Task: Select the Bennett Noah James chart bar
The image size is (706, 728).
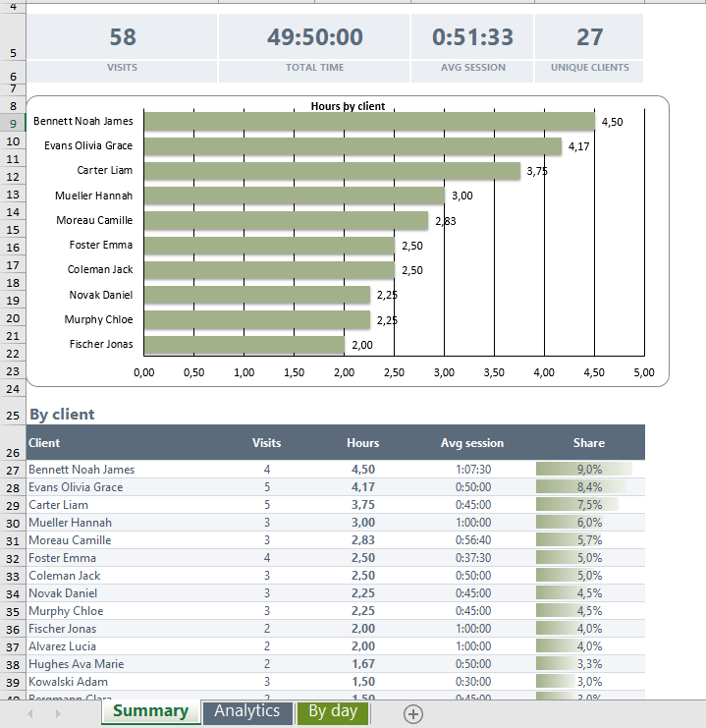Action: pyautogui.click(x=369, y=121)
